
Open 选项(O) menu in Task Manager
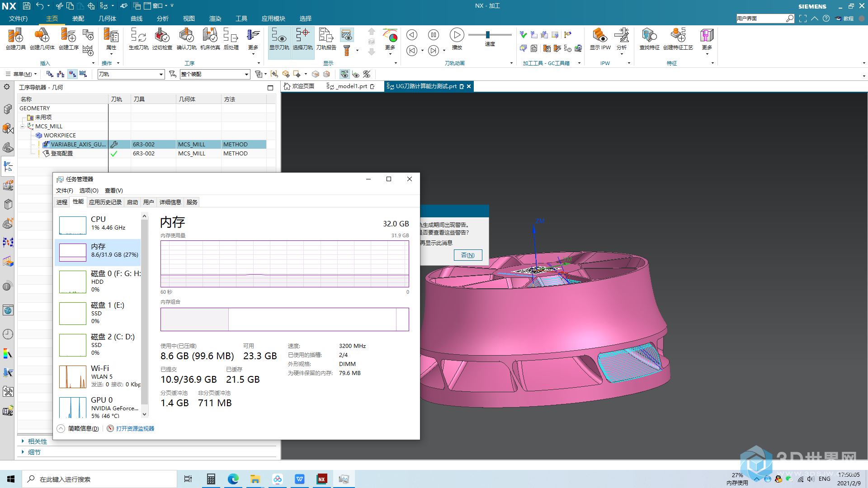point(89,191)
